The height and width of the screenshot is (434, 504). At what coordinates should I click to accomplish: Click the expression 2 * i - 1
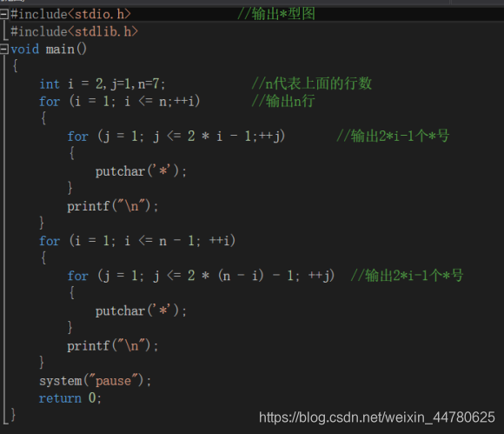click(x=219, y=137)
